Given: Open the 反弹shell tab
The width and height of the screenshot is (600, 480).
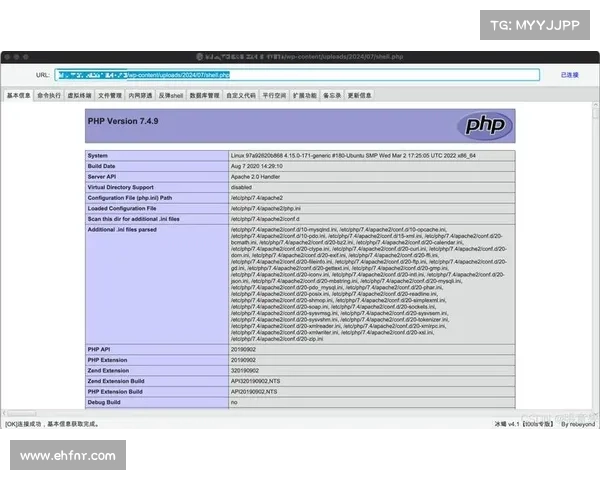Looking at the screenshot, I should click(171, 95).
